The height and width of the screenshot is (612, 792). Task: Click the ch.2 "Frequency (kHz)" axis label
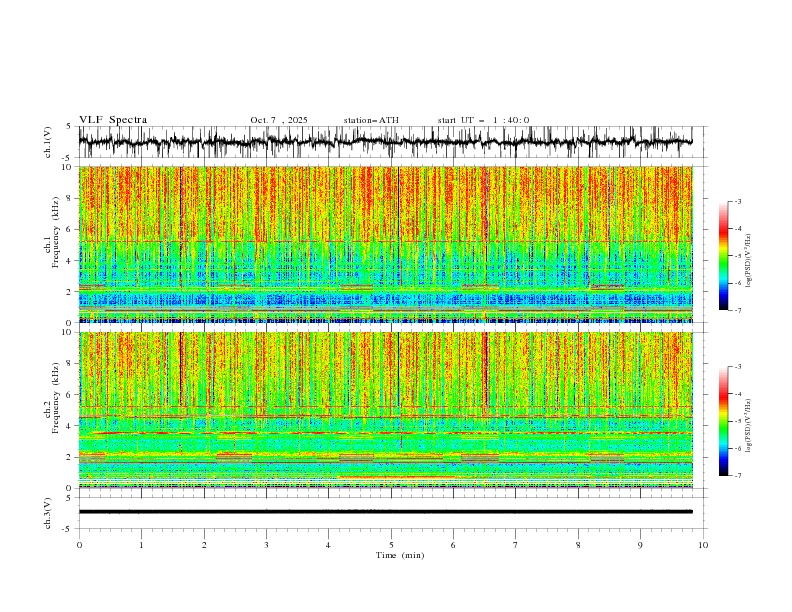[56, 398]
